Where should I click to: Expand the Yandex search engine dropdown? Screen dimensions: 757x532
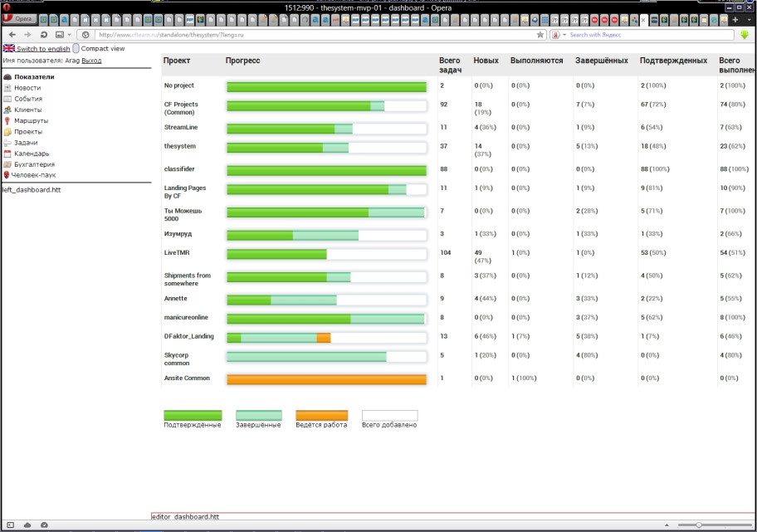(x=564, y=35)
